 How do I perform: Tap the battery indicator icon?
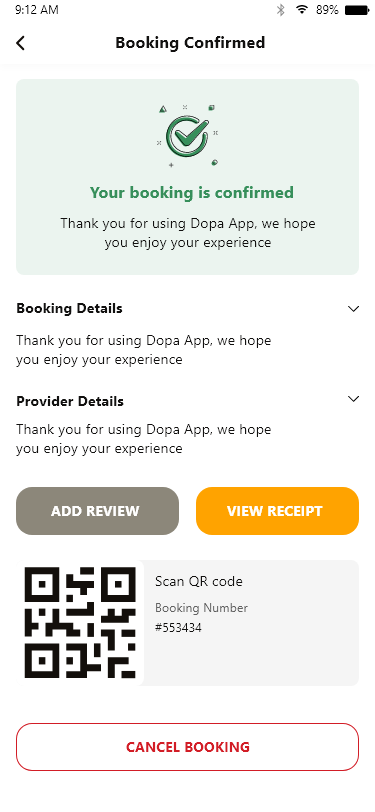[357, 9]
